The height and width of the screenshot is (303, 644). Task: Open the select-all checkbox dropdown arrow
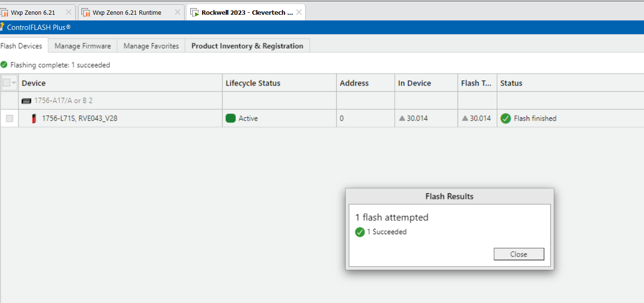tap(14, 83)
